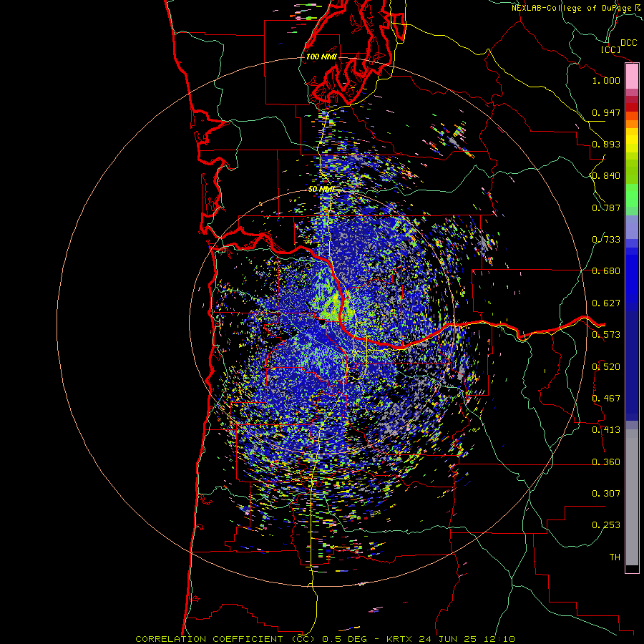The image size is (644, 644).
Task: Click the 0.307 color scale value
Action: [x=606, y=494]
